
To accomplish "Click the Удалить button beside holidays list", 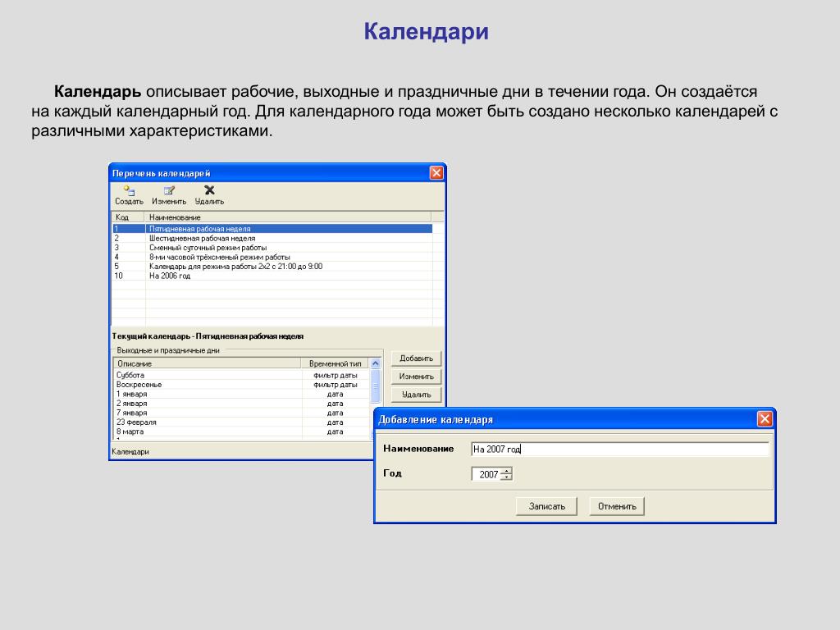I will pos(416,395).
